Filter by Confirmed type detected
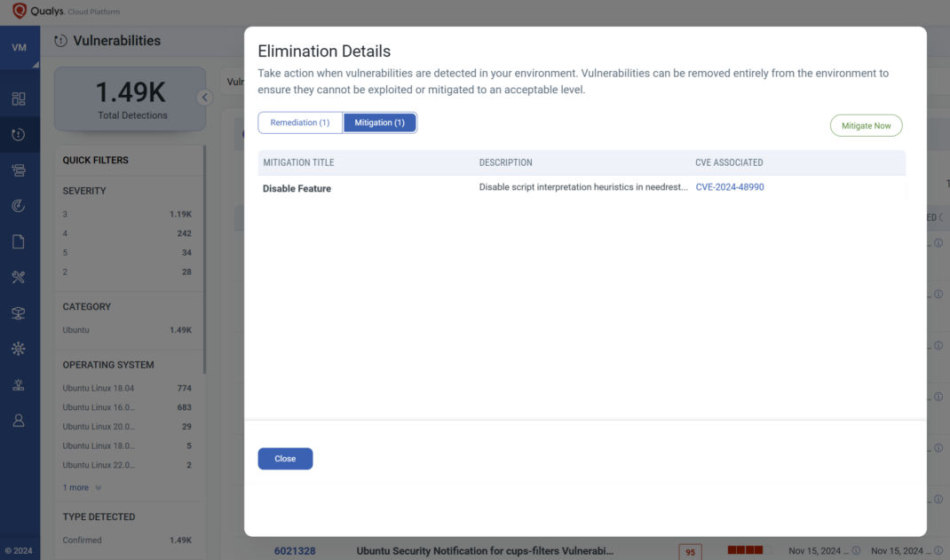 click(x=127, y=540)
